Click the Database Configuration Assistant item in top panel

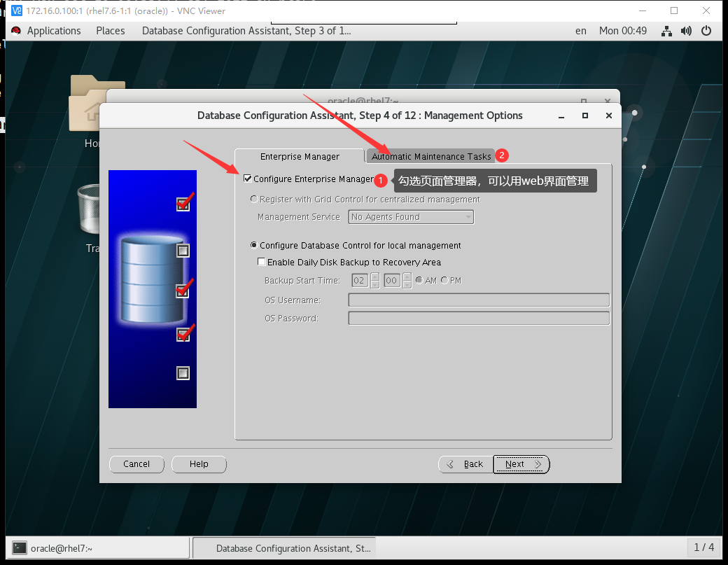(x=246, y=31)
